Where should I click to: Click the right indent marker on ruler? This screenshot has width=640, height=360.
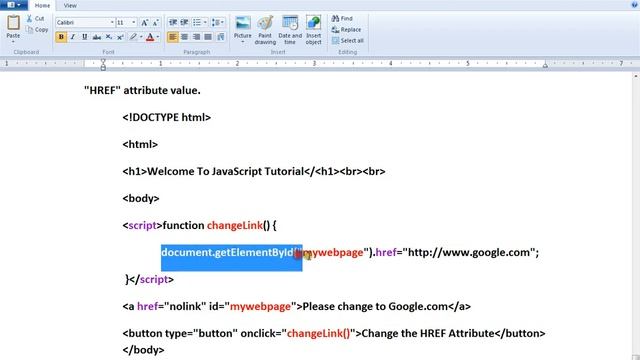(545, 65)
